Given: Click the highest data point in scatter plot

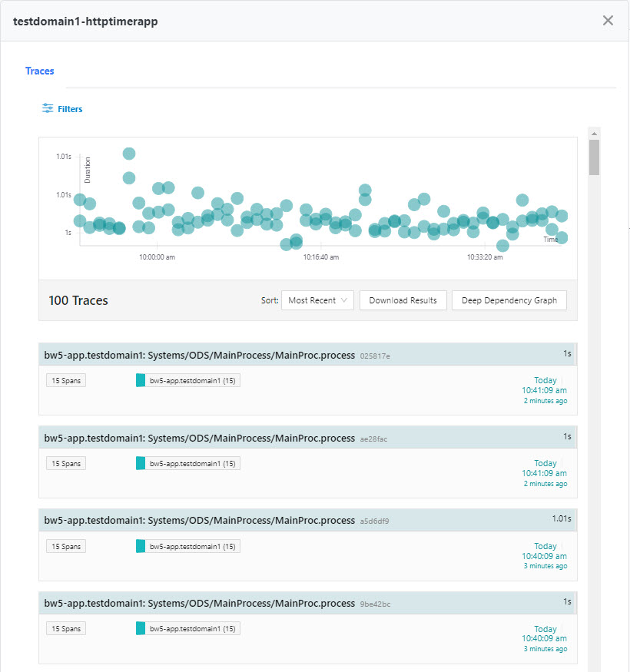Looking at the screenshot, I should pos(129,154).
